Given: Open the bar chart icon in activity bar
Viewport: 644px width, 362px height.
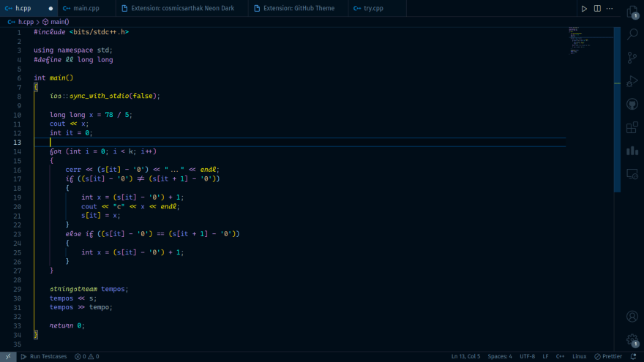Looking at the screenshot, I should [x=632, y=151].
